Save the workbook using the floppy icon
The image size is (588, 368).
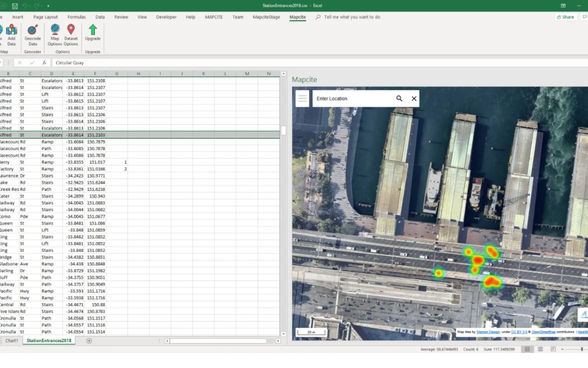pos(15,6)
